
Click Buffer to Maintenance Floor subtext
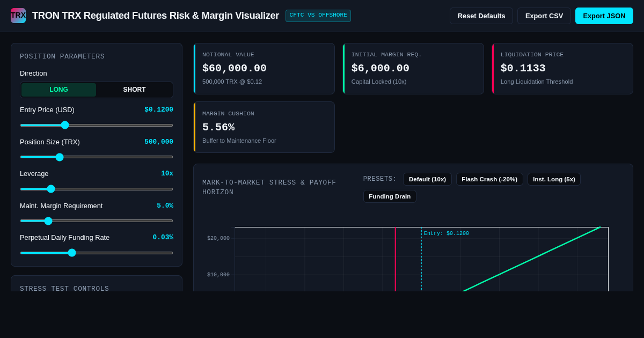click(239, 141)
